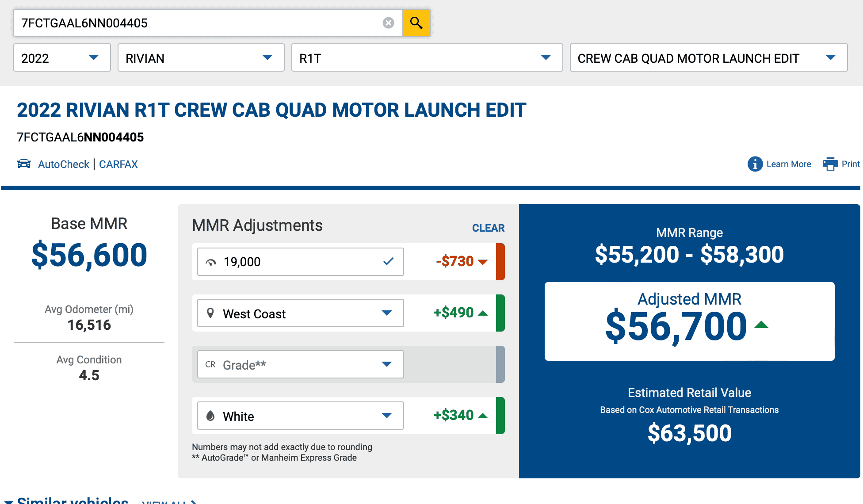Open the CR Grade dropdown

(301, 364)
